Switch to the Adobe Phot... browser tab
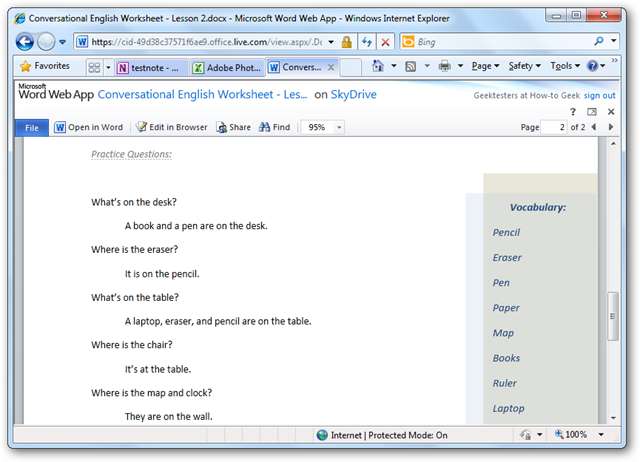Screen dimensions: 640x462 [x=226, y=68]
